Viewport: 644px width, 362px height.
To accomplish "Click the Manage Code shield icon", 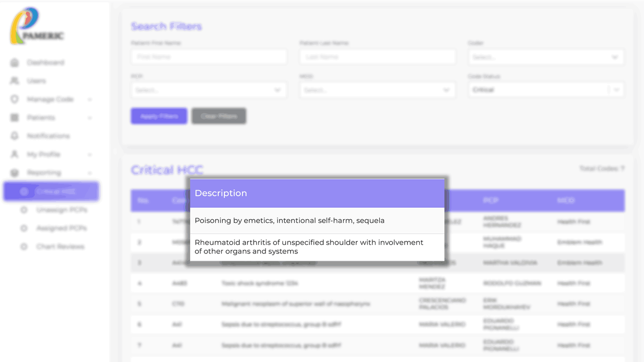I will tap(14, 99).
